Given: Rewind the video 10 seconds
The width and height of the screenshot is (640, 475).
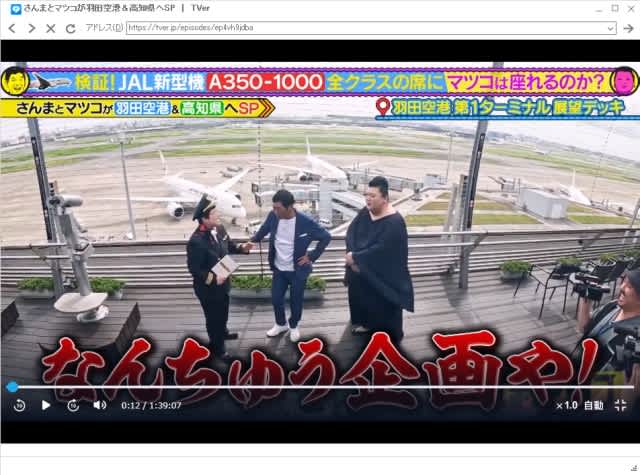Looking at the screenshot, I should pos(20,405).
